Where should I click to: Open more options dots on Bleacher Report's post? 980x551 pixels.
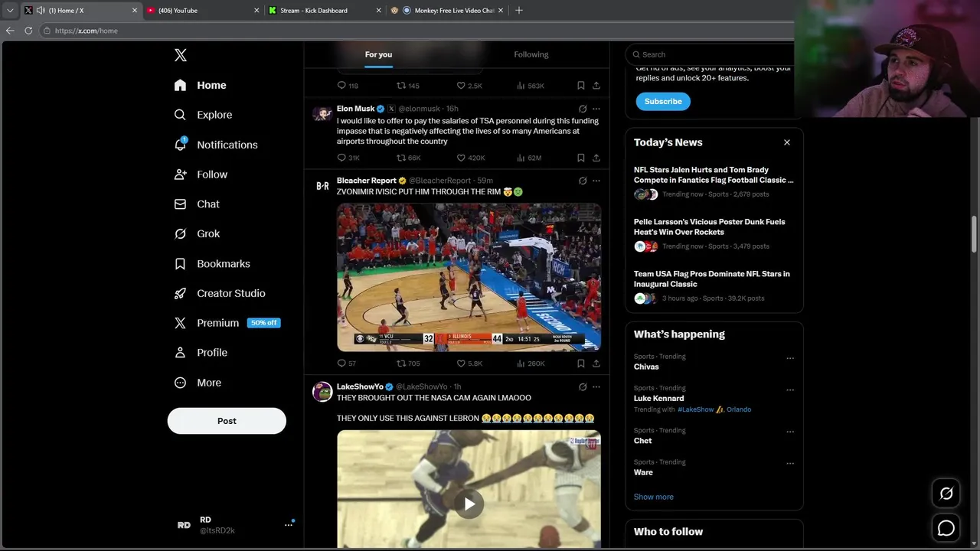click(596, 181)
